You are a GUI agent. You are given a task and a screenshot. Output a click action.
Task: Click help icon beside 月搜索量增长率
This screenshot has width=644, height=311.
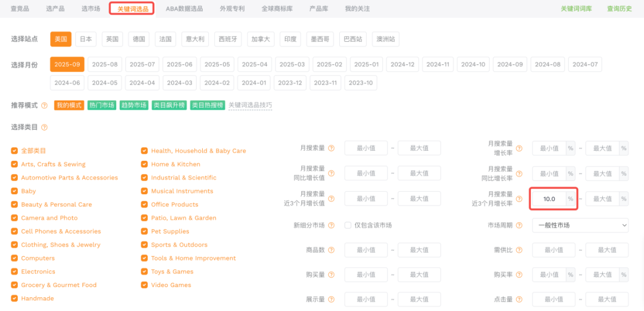[519, 148]
